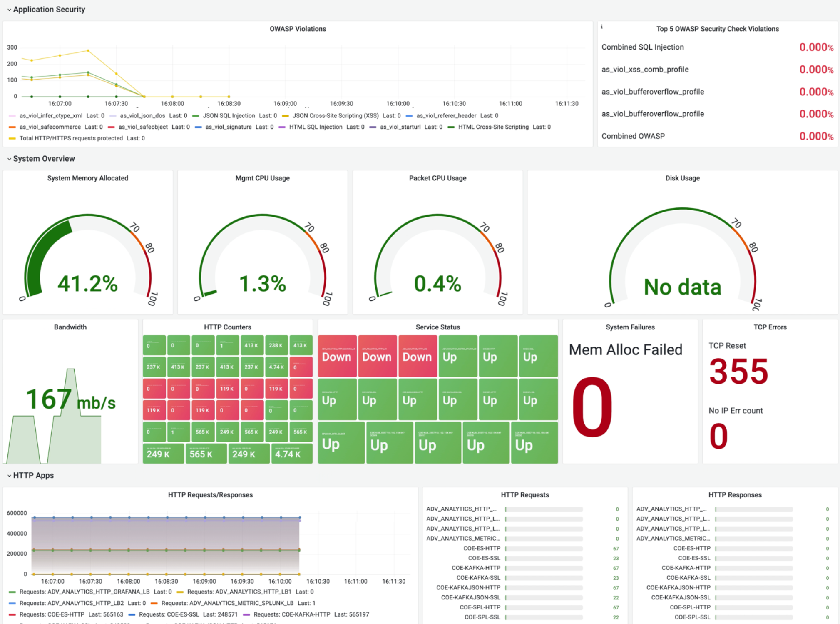Open the TCP Errors panel title menu
This screenshot has width=840, height=624.
pyautogui.click(x=770, y=327)
